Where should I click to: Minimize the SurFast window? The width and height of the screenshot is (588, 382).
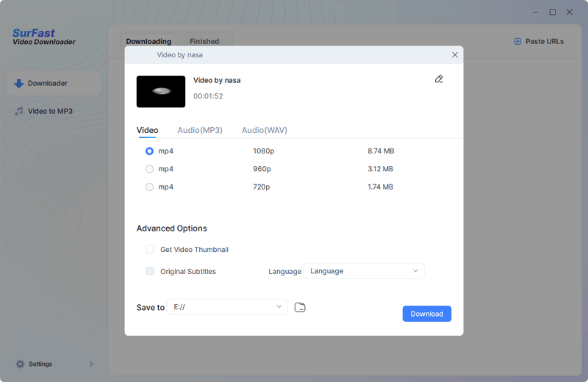[x=536, y=12]
